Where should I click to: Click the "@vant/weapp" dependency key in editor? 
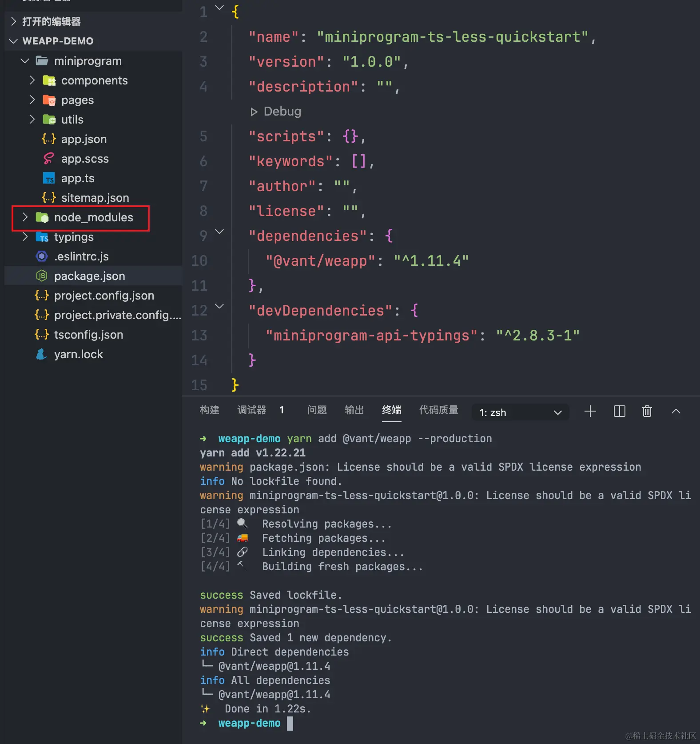tap(321, 261)
